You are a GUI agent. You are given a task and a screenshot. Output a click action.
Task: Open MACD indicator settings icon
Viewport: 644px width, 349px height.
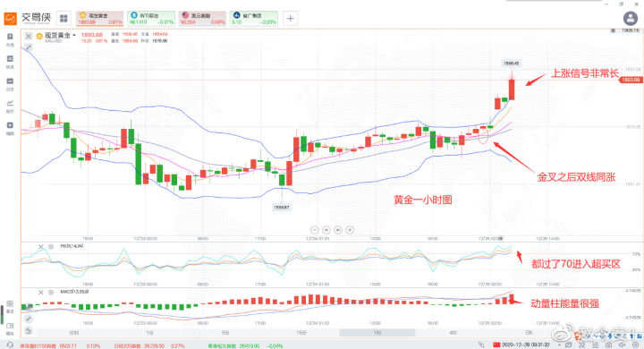coord(51,293)
